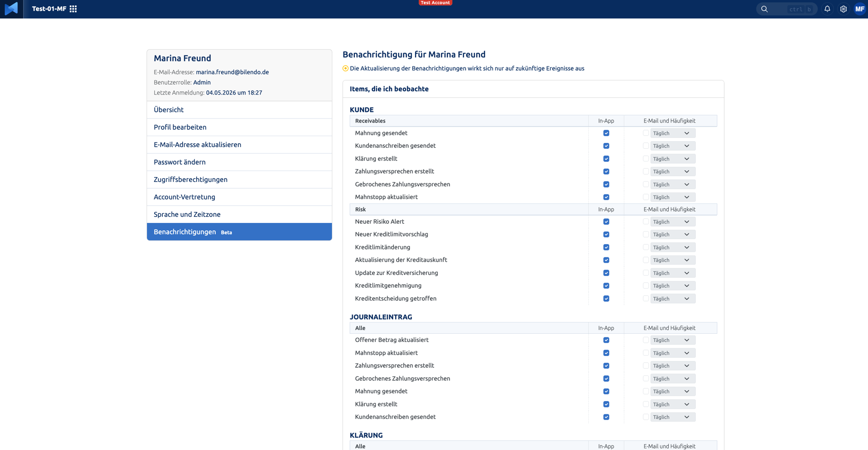This screenshot has width=868, height=450.
Task: Open the MF user avatar menu
Action: (x=860, y=9)
